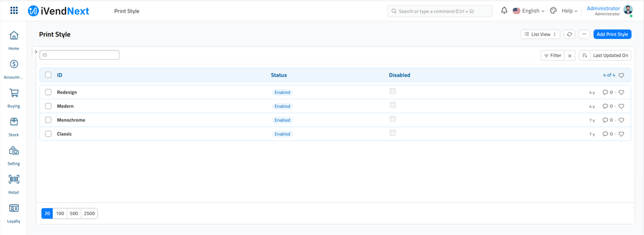Viewport: 644px width, 235px height.
Task: Open the theme palette icon
Action: click(553, 11)
